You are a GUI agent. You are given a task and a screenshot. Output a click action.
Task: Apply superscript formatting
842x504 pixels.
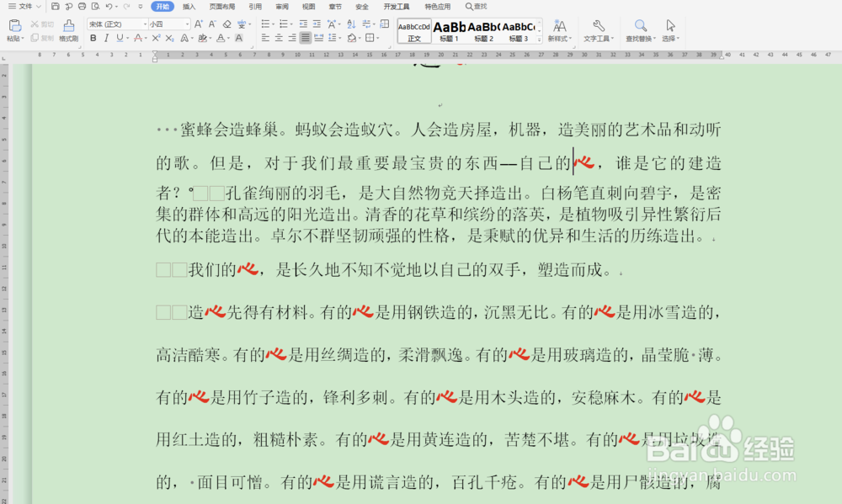coord(155,39)
